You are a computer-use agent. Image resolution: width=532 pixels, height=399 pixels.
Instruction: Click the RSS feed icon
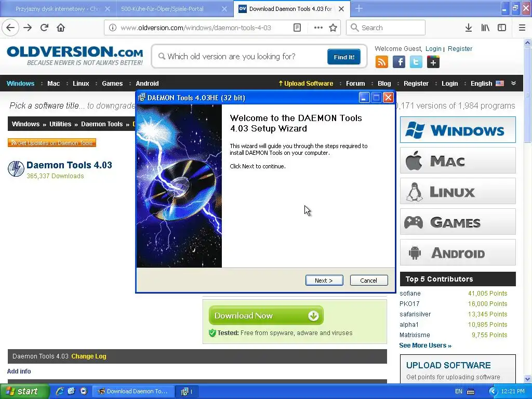[382, 62]
